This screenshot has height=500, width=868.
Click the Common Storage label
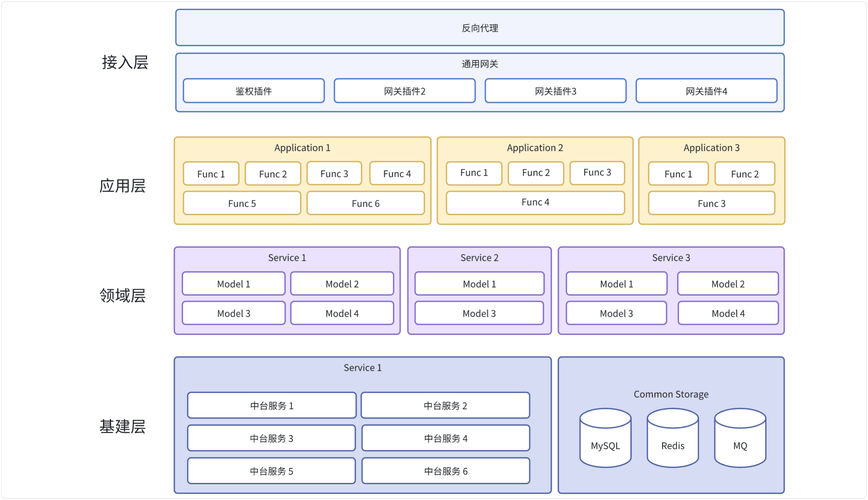(671, 394)
